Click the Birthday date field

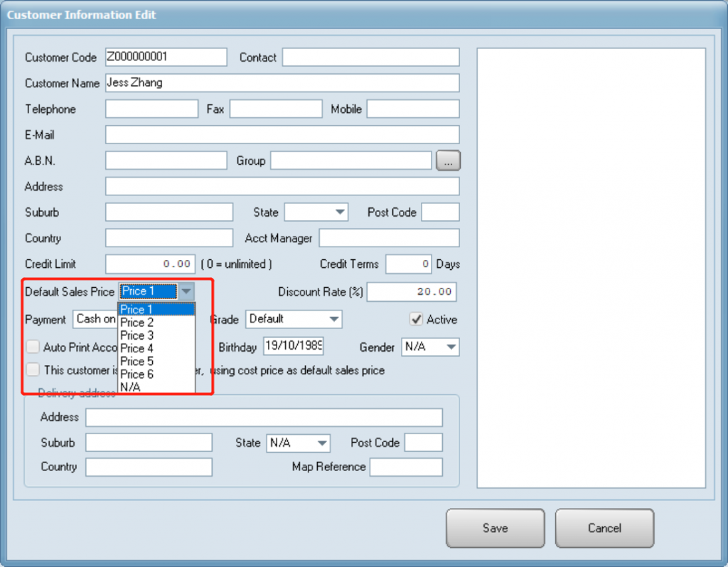point(293,346)
